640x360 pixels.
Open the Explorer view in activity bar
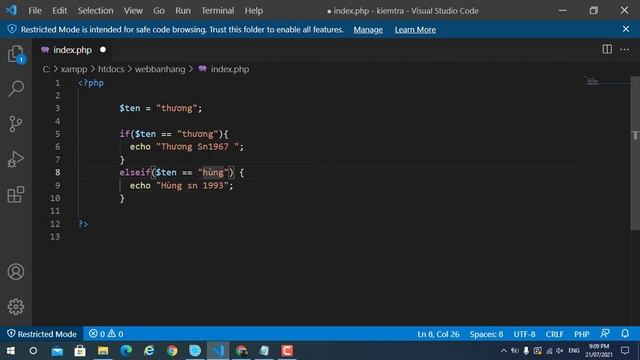coord(16,54)
